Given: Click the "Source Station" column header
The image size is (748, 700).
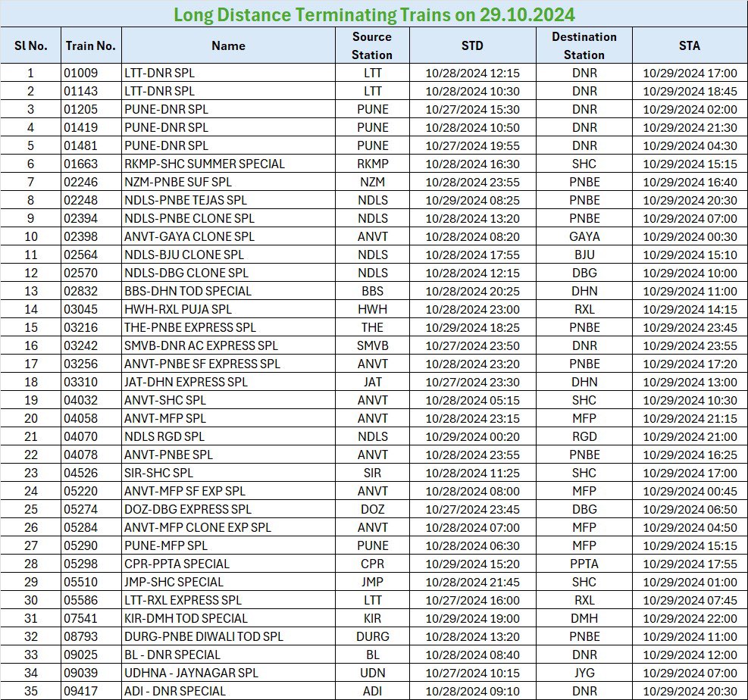Looking at the screenshot, I should point(372,45).
